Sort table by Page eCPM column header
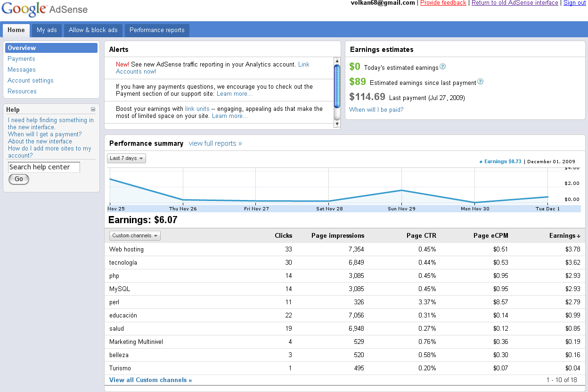The image size is (588, 392). pyautogui.click(x=490, y=235)
